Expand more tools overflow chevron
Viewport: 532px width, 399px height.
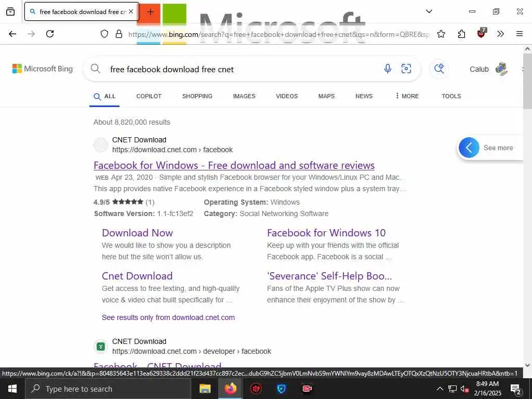pos(500,34)
